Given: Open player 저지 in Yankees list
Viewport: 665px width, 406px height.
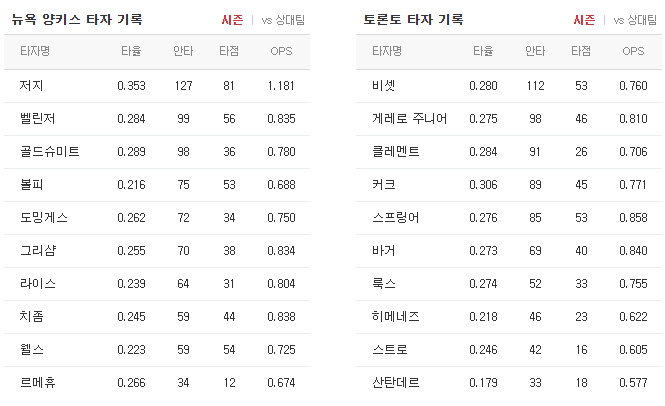Looking at the screenshot, I should click(31, 86).
